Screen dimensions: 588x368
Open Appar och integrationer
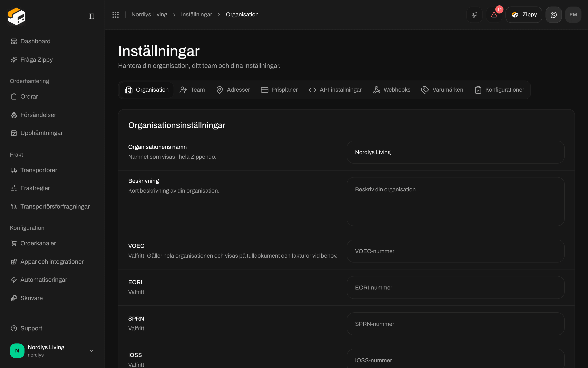(52, 262)
